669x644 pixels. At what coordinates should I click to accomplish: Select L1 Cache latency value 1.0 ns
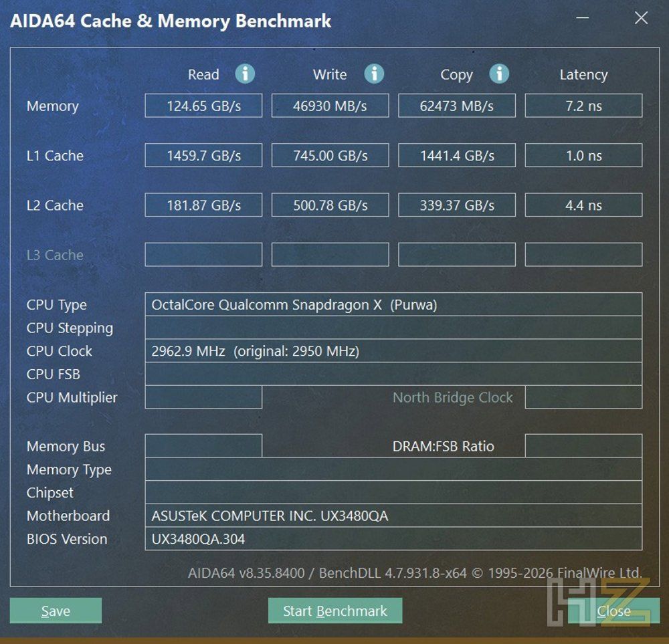click(583, 155)
